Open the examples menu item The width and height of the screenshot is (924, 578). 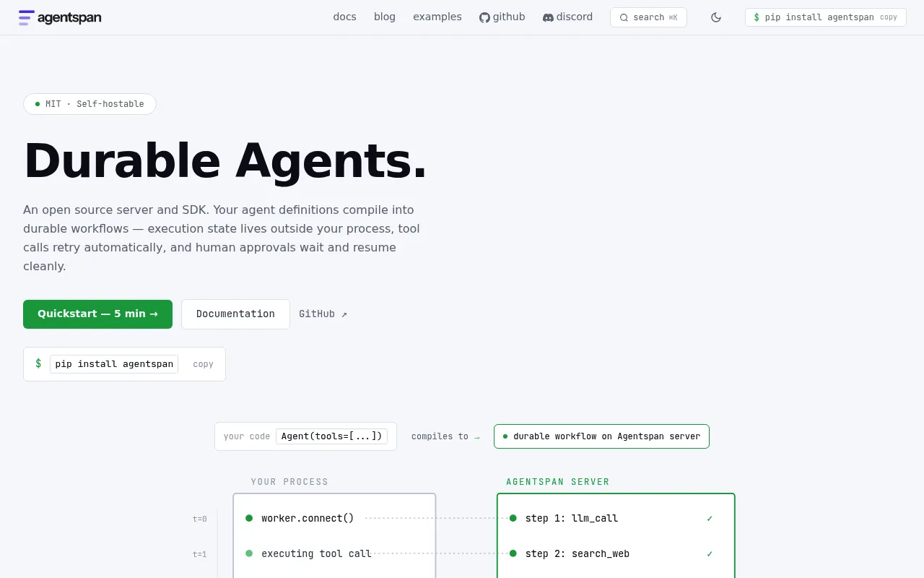pyautogui.click(x=437, y=17)
